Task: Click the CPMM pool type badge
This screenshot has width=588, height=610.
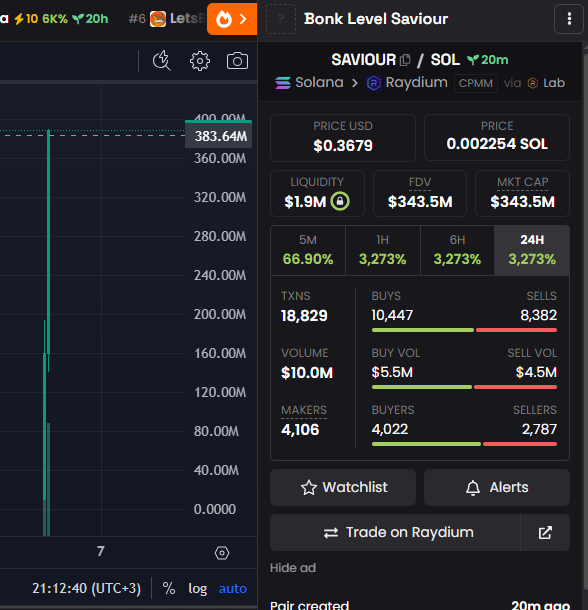Action: [476, 83]
